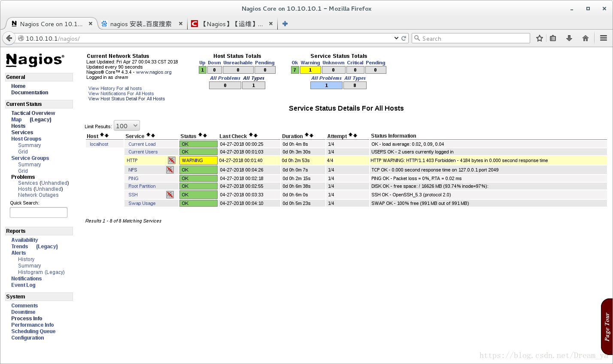Open a new tab with plus icon
Image resolution: width=613 pixels, height=364 pixels.
pos(285,24)
